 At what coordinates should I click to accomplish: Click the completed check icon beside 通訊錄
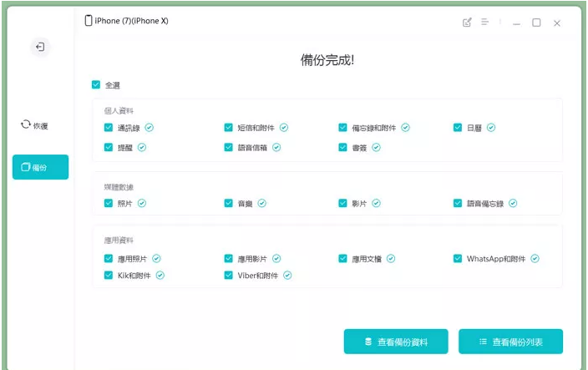150,128
